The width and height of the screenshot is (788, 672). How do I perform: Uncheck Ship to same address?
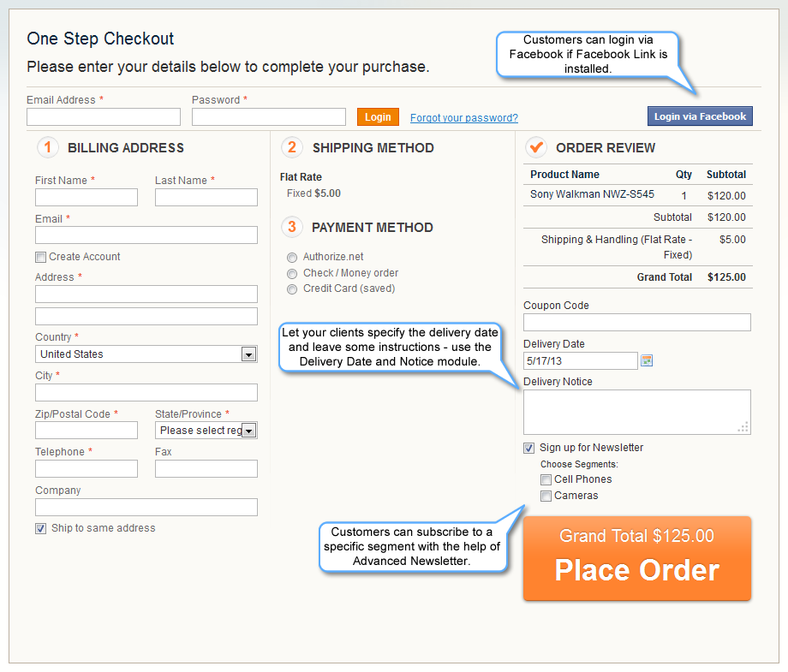40,528
